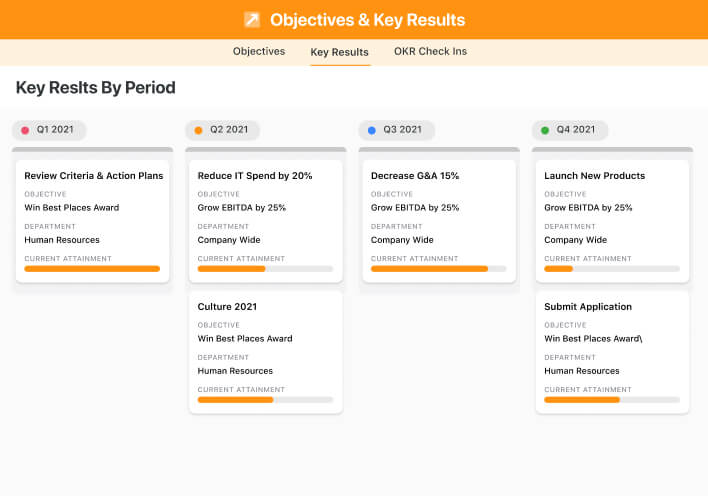
Task: Click the Decrease G&A 15% card title
Action: (x=415, y=176)
